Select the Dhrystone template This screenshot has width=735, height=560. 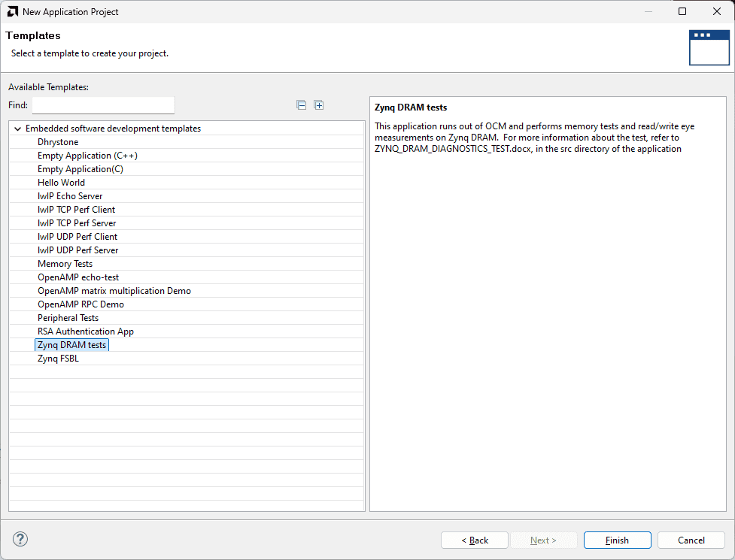pos(58,142)
